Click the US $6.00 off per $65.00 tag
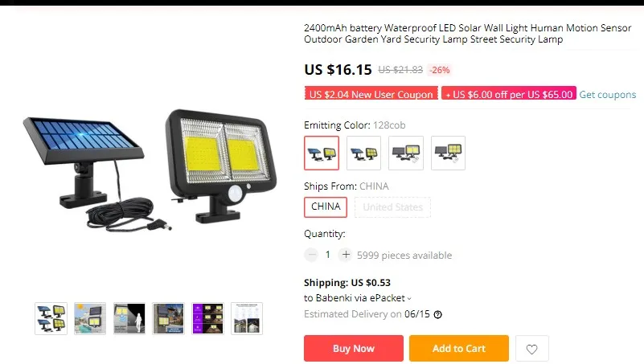 click(509, 93)
